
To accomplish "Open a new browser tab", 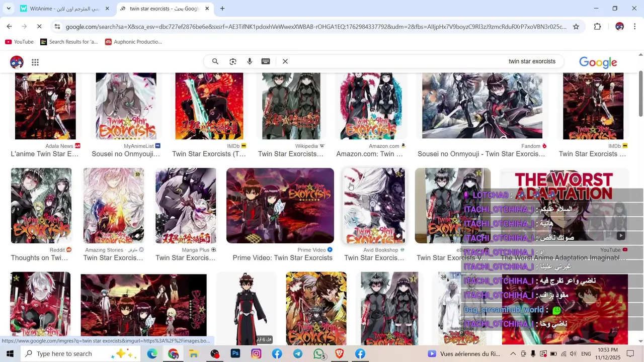I will tap(222, 9).
